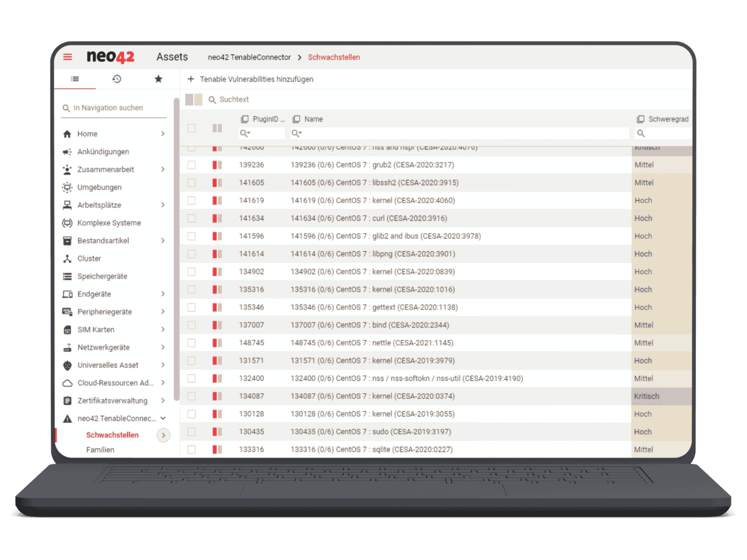
Task: Click the color legend swatch beside Suchtext
Action: tap(194, 100)
